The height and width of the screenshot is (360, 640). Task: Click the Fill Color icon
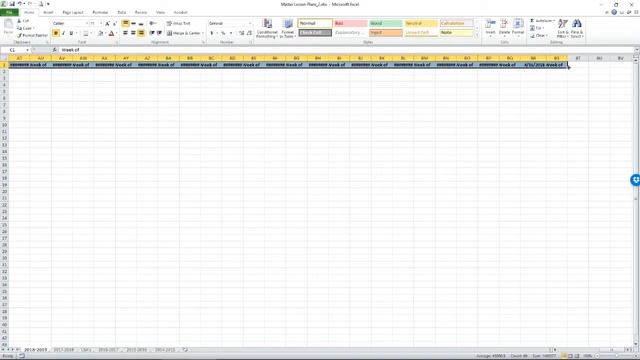100,33
